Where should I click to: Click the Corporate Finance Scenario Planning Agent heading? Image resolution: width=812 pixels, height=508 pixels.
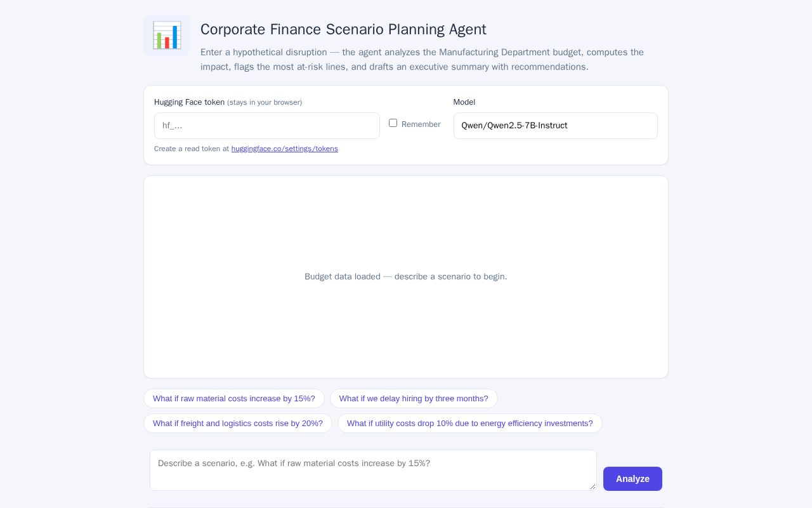point(343,29)
